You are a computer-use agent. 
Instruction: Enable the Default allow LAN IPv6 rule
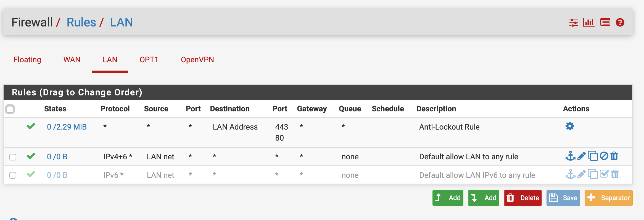[604, 175]
